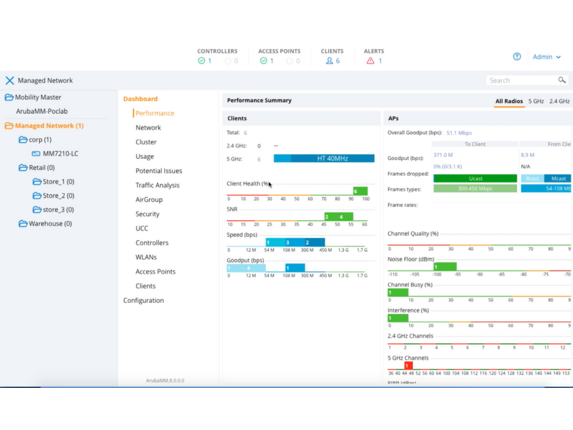The height and width of the screenshot is (430, 573).
Task: Select the All Radios tab
Action: (x=509, y=101)
